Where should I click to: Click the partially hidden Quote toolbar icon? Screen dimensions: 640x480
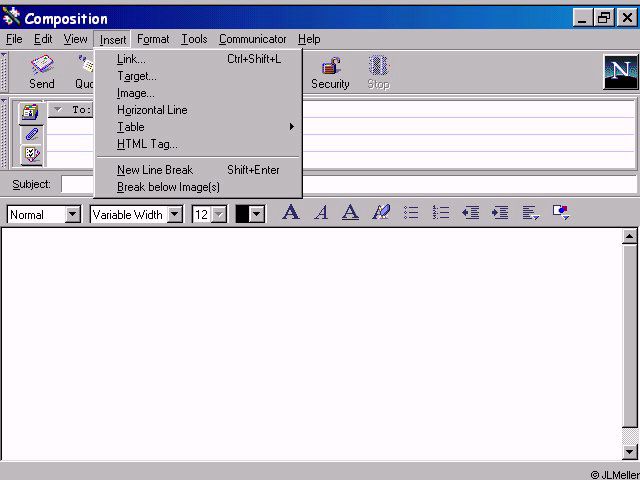[84, 72]
